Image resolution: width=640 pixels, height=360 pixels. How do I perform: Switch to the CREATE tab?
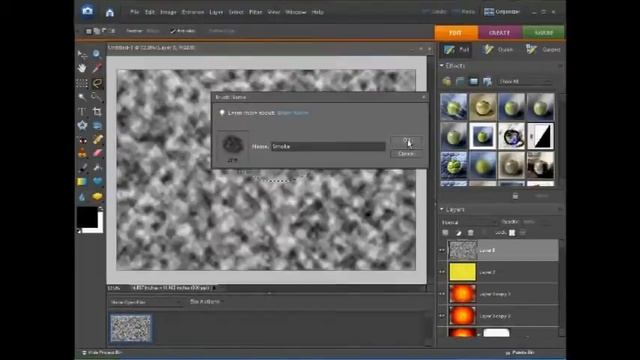point(500,33)
